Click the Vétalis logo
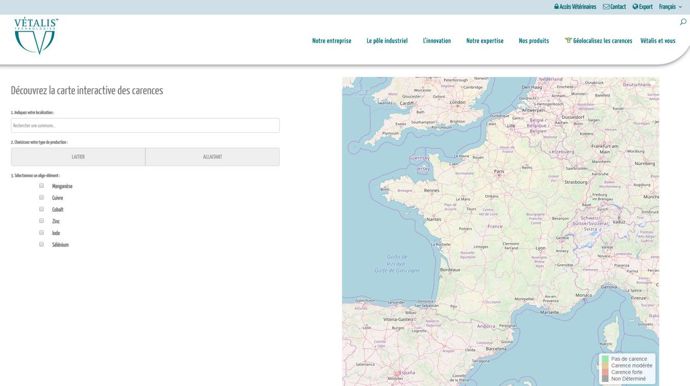The height and width of the screenshot is (386, 690). coord(36,36)
